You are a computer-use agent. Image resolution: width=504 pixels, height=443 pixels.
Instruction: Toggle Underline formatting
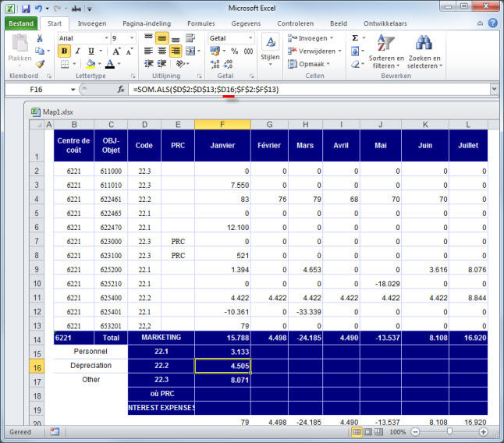coord(91,51)
